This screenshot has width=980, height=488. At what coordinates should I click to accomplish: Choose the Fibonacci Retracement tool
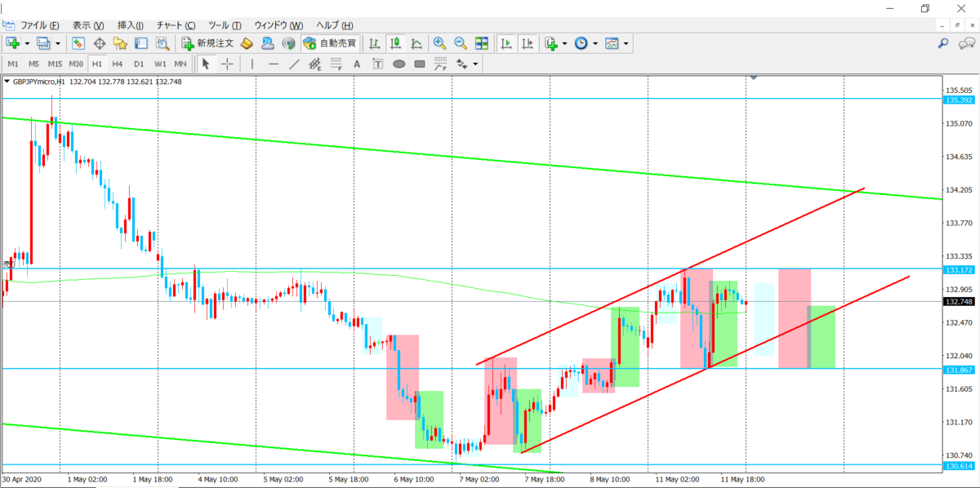pos(336,64)
